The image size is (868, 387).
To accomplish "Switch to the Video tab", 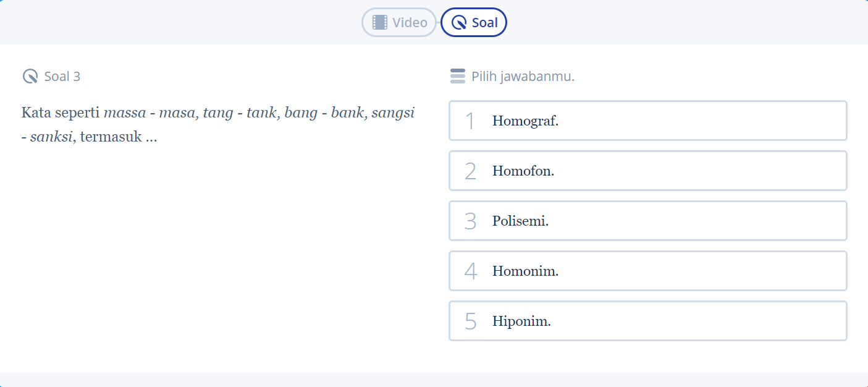I will point(398,22).
